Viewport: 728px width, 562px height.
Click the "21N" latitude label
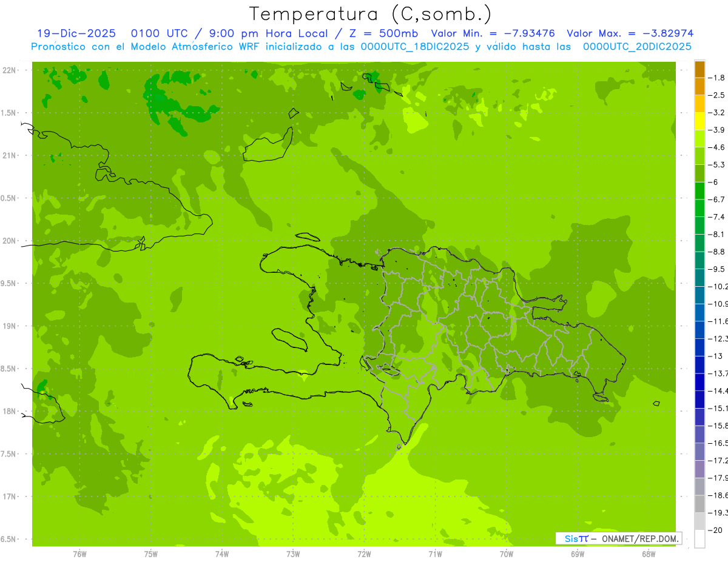pyautogui.click(x=10, y=155)
